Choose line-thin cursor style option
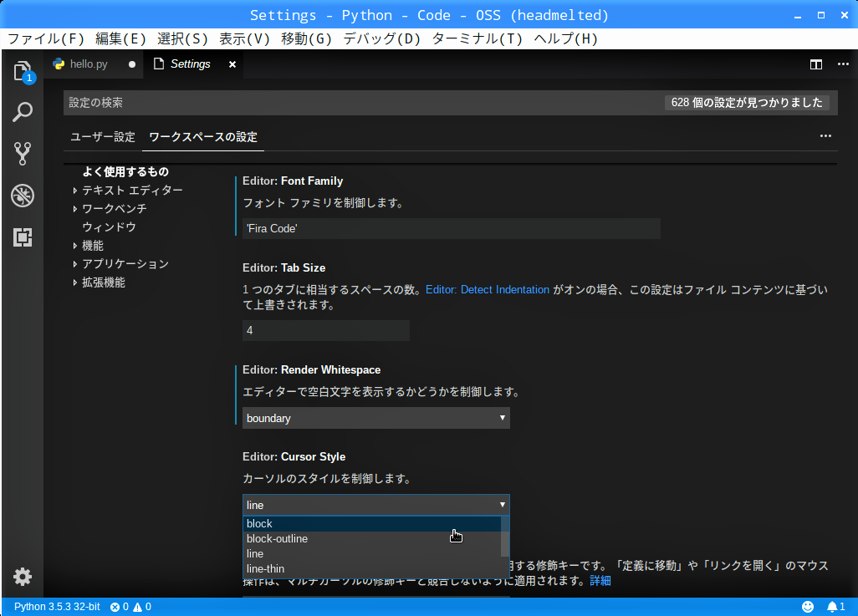Viewport: 858px width, 616px height. (372, 569)
